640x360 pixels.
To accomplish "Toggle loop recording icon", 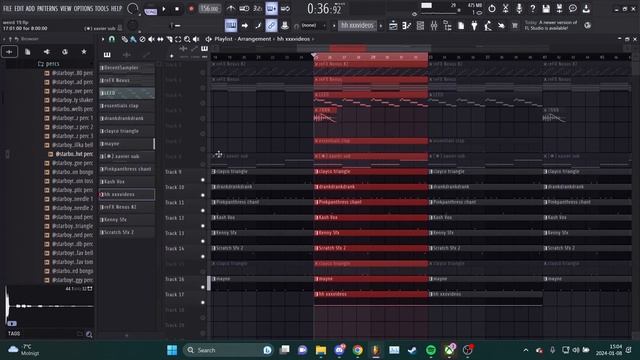I will tap(285, 8).
